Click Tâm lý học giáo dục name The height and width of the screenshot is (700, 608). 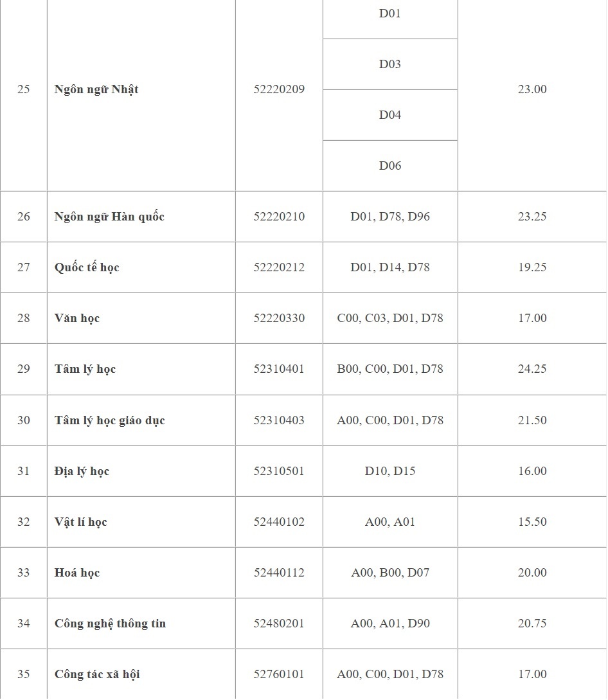(x=109, y=420)
